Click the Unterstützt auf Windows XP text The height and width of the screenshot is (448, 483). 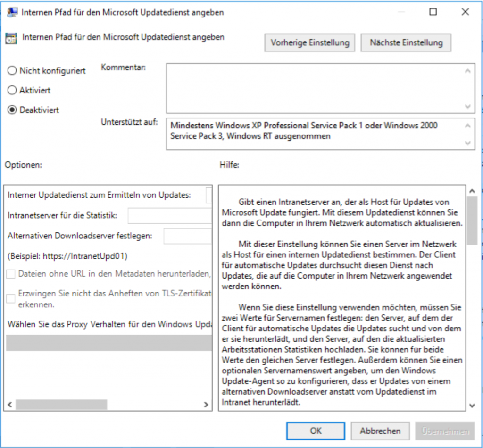304,131
